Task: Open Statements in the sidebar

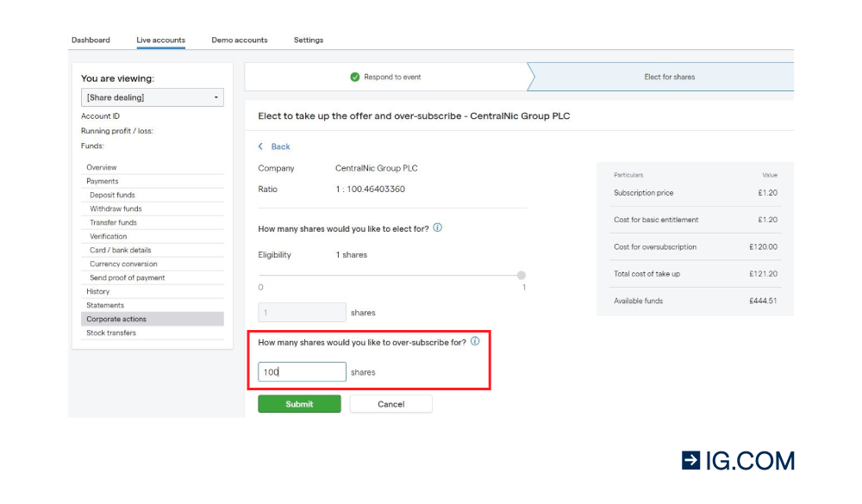Action: pos(153,305)
